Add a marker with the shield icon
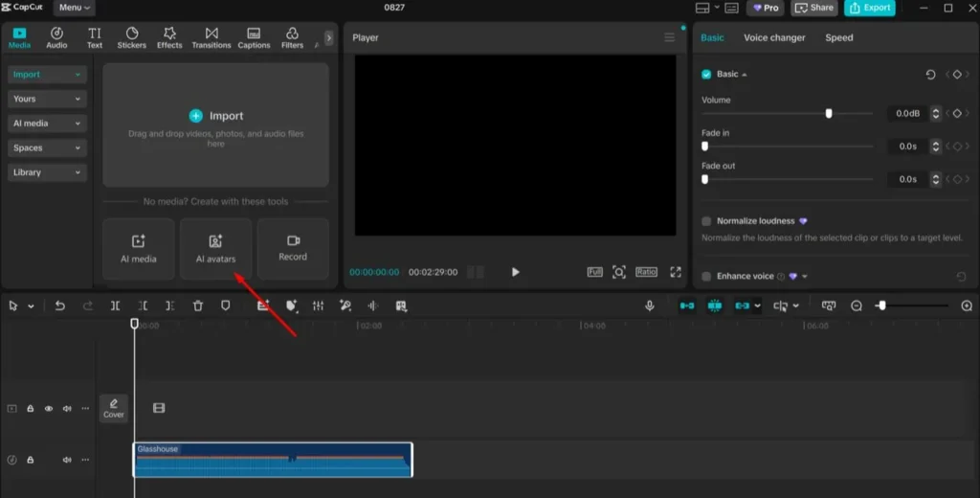980x498 pixels. [225, 306]
